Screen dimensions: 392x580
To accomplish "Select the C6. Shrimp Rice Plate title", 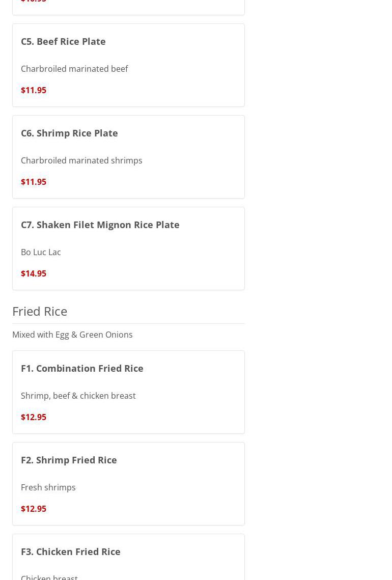I will click(69, 133).
